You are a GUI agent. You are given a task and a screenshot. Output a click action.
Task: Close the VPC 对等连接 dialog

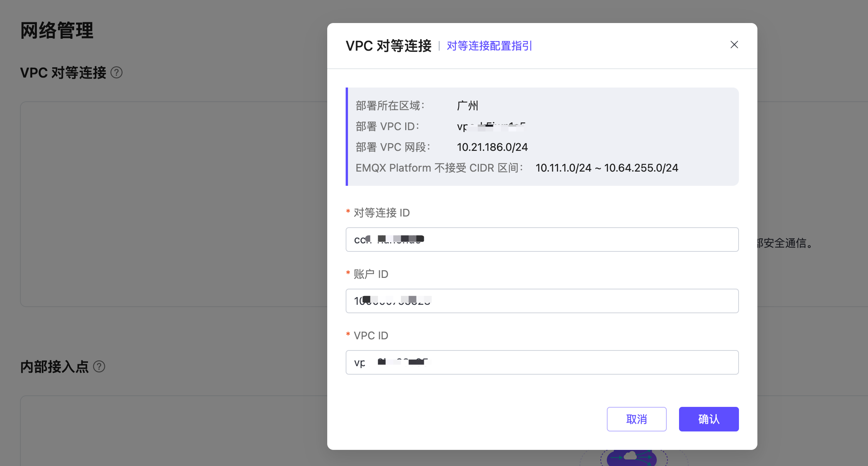pyautogui.click(x=734, y=45)
